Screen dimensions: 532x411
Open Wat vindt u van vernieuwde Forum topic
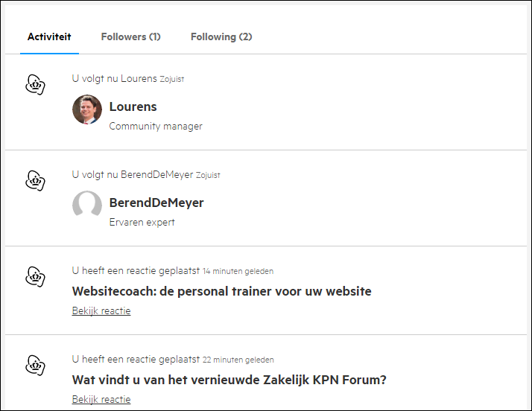(229, 380)
